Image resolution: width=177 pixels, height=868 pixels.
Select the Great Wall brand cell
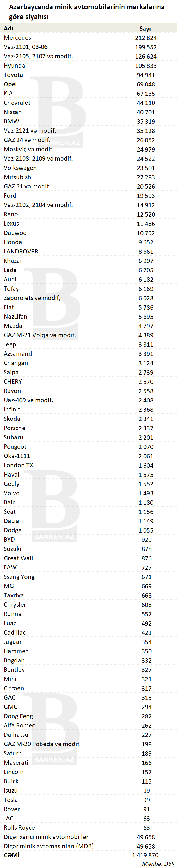pyautogui.click(x=18, y=558)
